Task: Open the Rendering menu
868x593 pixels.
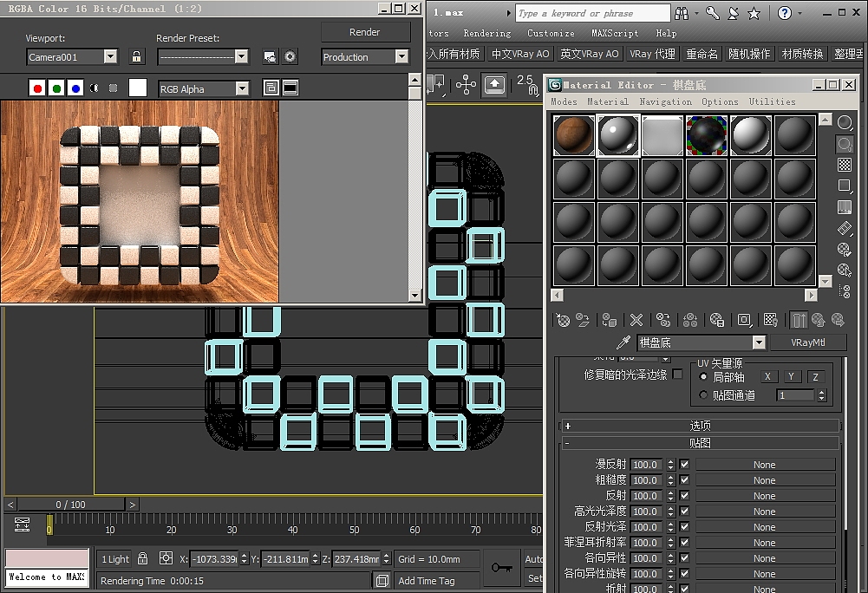Action: (487, 33)
